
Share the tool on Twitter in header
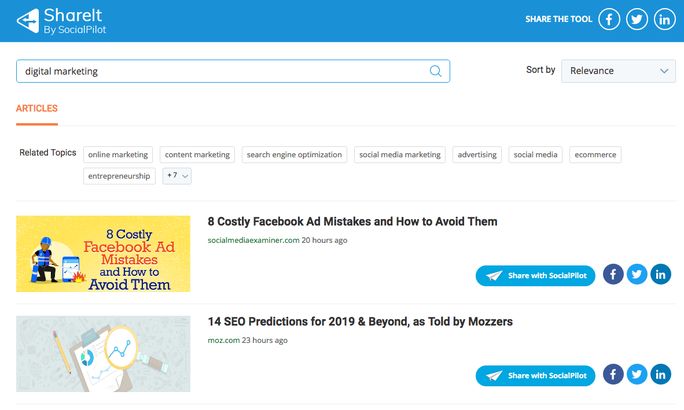click(637, 20)
